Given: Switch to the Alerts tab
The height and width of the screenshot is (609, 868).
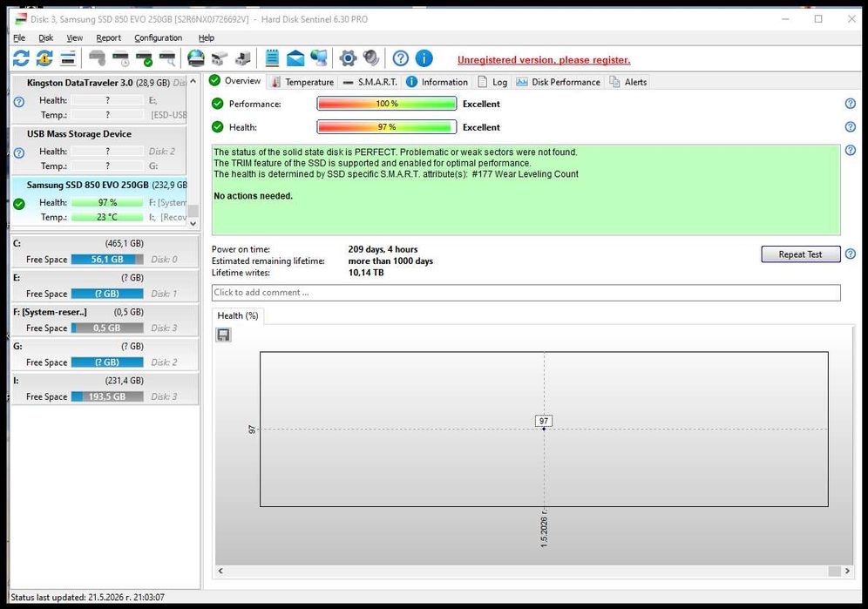Looking at the screenshot, I should 627,82.
